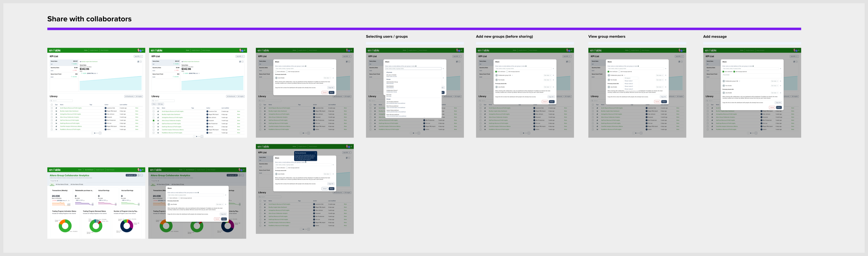Click member search field in View group members popup
This screenshot has height=256, width=868.
click(x=631, y=78)
